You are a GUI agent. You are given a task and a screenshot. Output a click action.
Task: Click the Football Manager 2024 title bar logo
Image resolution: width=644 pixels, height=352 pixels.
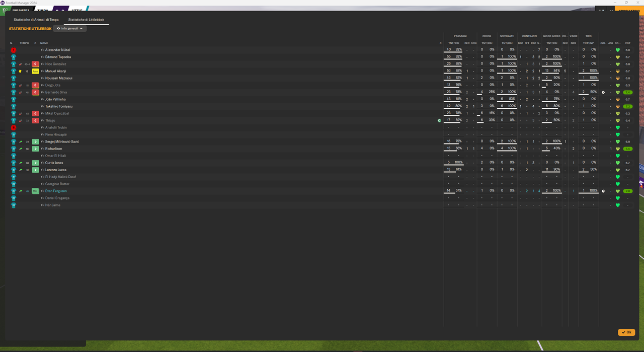(x=3, y=3)
